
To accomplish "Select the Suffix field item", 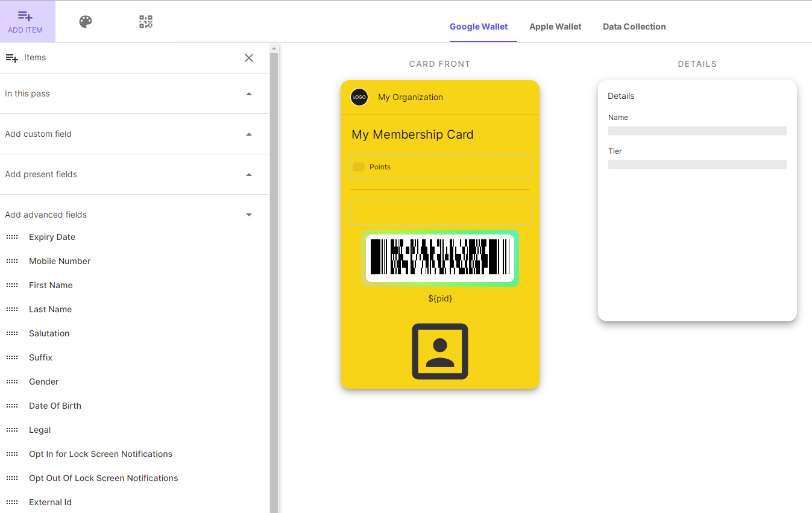I will (40, 357).
